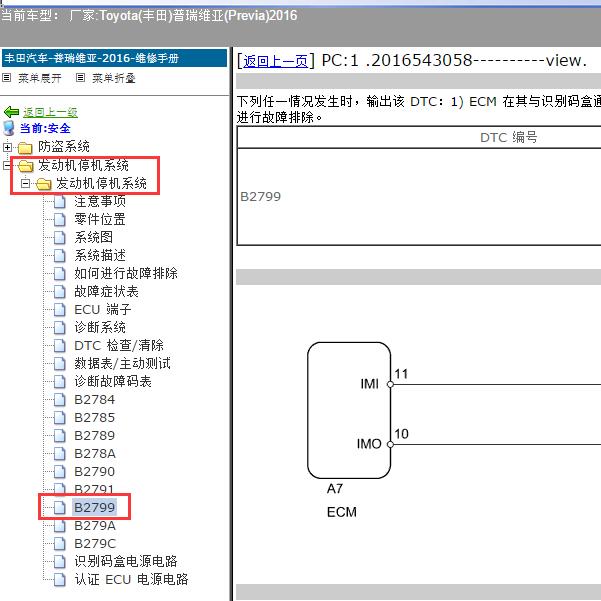Open the B2784 code page
The width and height of the screenshot is (601, 601).
[95, 399]
